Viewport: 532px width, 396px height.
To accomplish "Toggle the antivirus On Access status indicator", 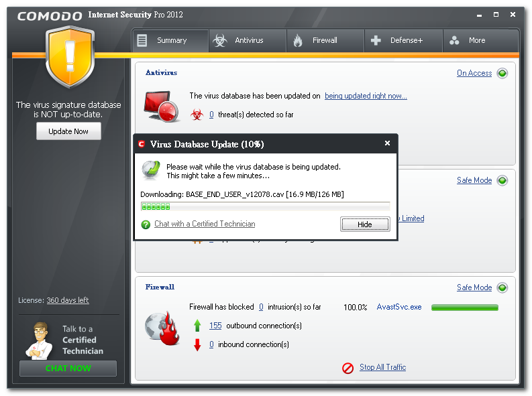I will click(x=502, y=74).
